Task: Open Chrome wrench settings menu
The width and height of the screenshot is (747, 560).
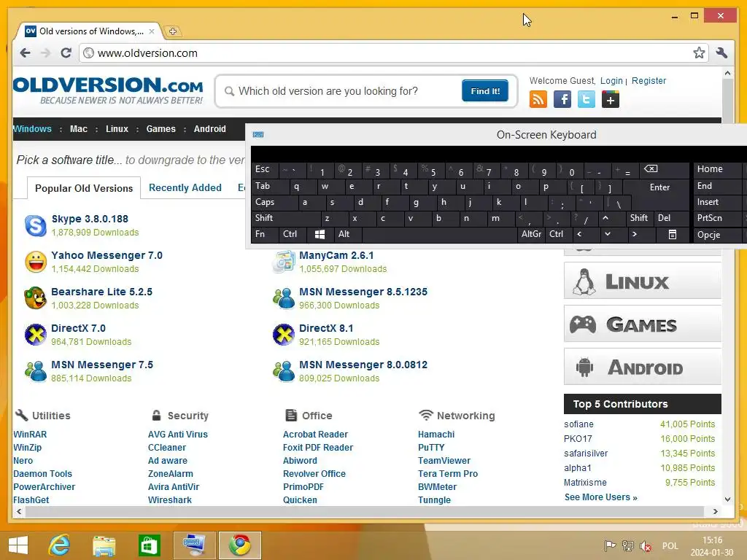Action: click(x=721, y=52)
